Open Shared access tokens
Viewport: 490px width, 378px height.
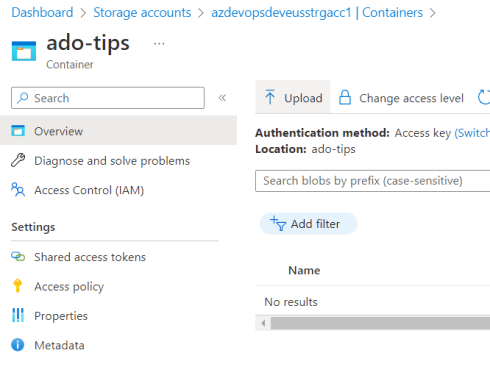click(90, 257)
